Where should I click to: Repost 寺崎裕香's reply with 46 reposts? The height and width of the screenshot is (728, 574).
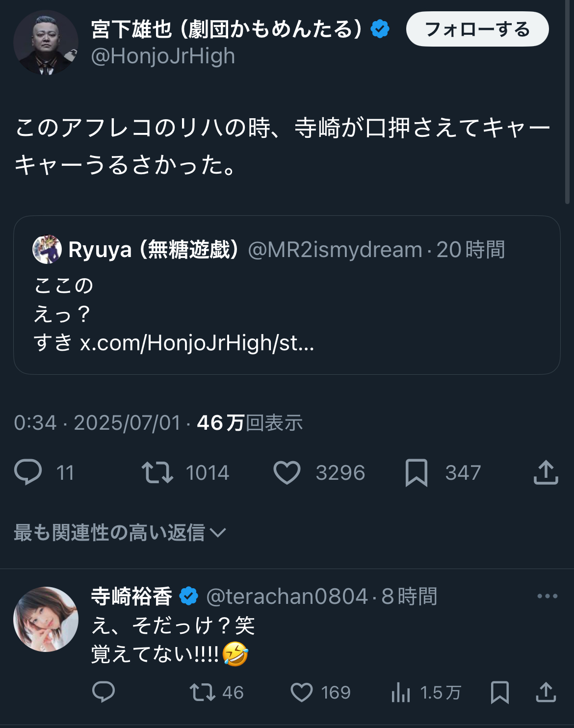coord(202,692)
